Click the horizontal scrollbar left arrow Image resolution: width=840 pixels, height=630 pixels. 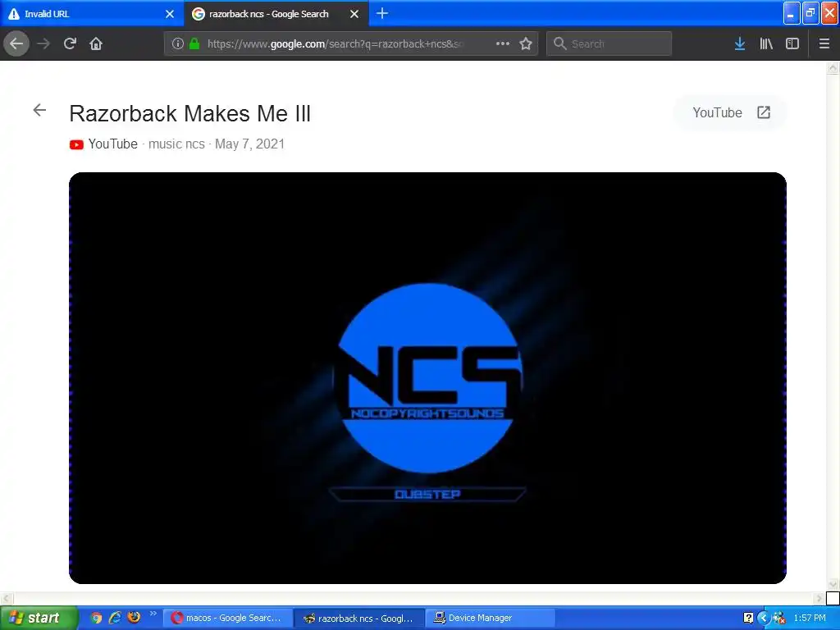[x=6, y=598]
